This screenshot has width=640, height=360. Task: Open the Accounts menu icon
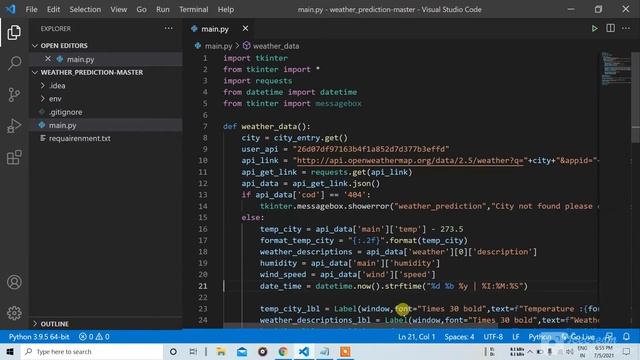(x=14, y=282)
